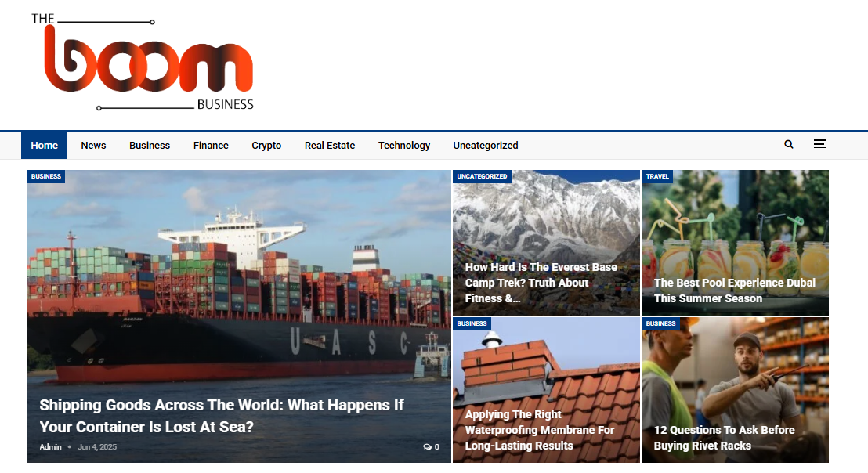Select the Crypto menu item
Image resolution: width=868 pixels, height=473 pixels.
click(x=266, y=146)
